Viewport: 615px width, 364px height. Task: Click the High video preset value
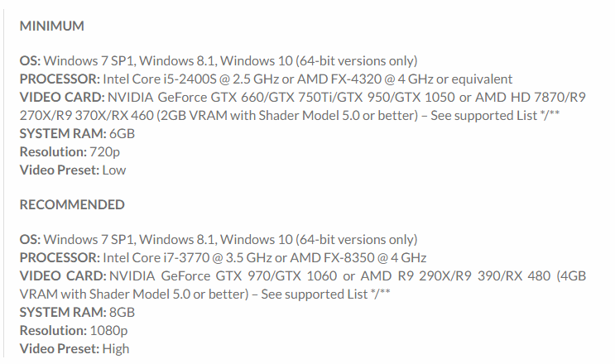116,349
